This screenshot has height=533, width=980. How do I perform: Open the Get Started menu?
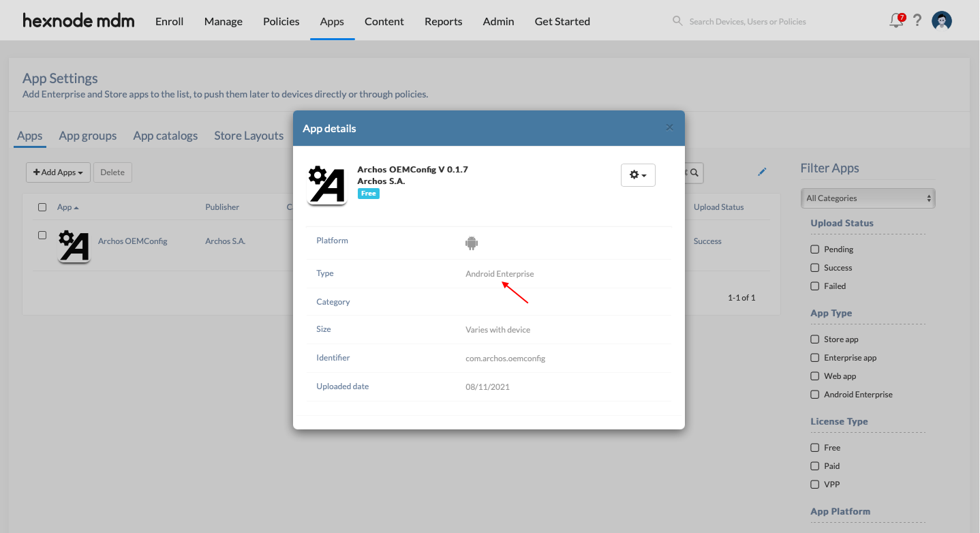562,21
